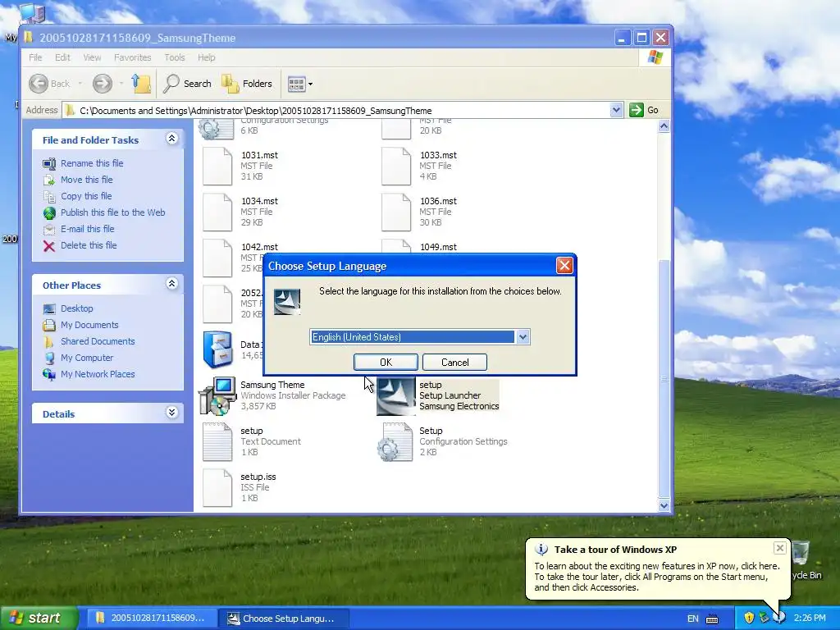This screenshot has width=840, height=630.
Task: Open the Tools menu
Action: 174,57
